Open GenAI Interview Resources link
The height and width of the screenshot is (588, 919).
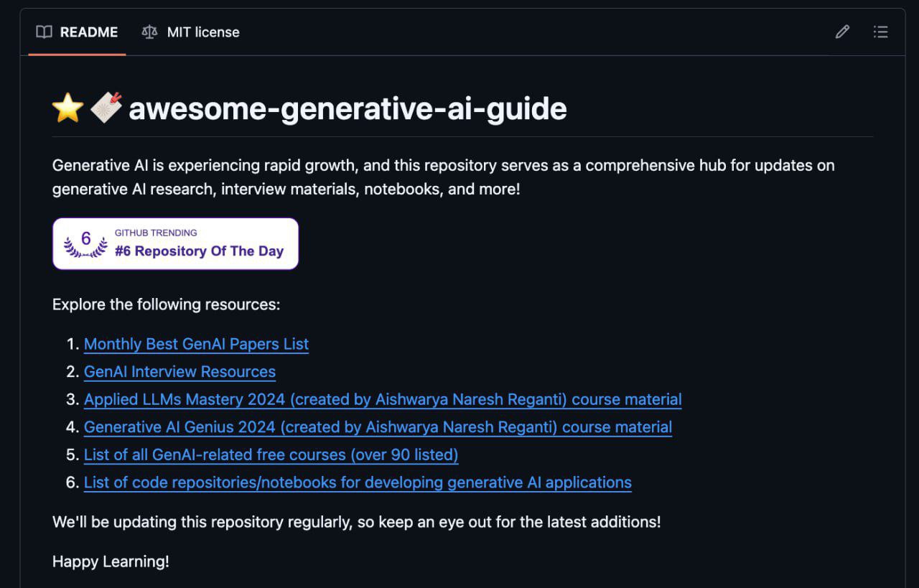click(x=179, y=372)
